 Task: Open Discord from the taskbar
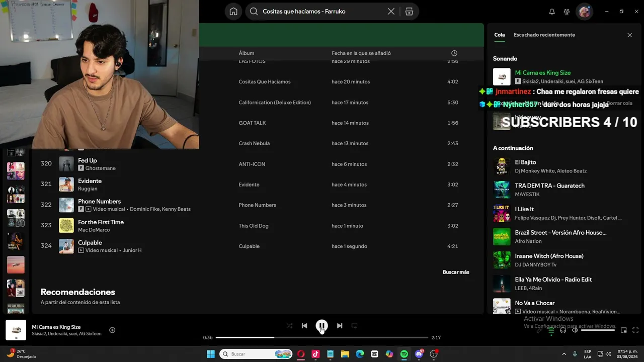[x=419, y=354]
